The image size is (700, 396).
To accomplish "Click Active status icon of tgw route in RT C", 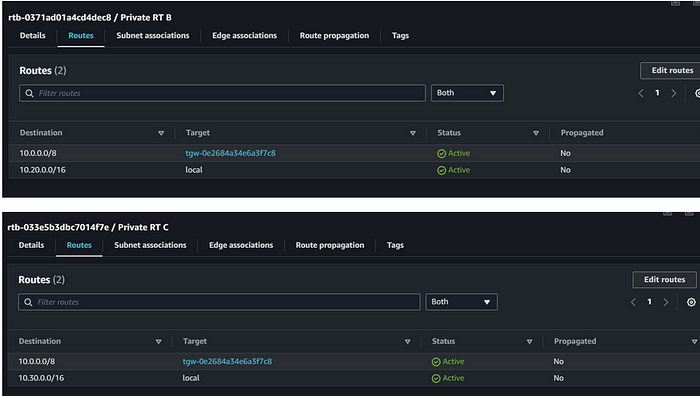I will pyautogui.click(x=436, y=362).
